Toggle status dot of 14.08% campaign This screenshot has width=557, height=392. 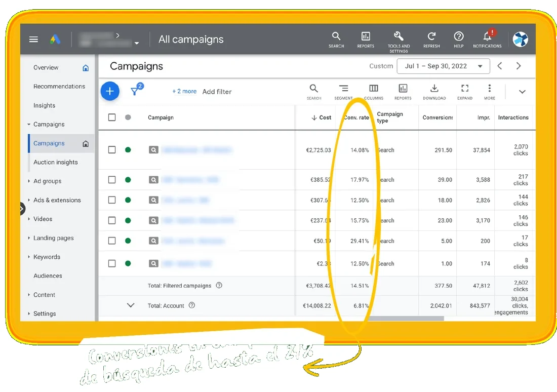128,149
